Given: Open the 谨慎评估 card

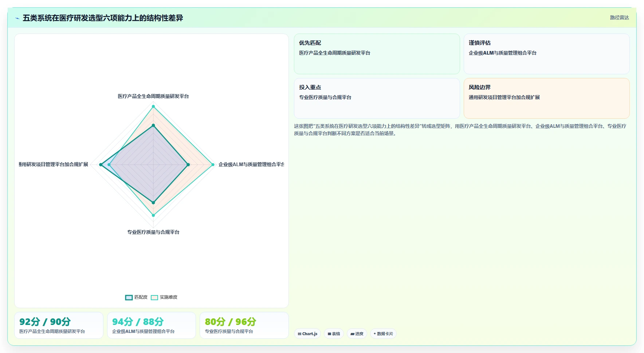Looking at the screenshot, I should click(546, 54).
